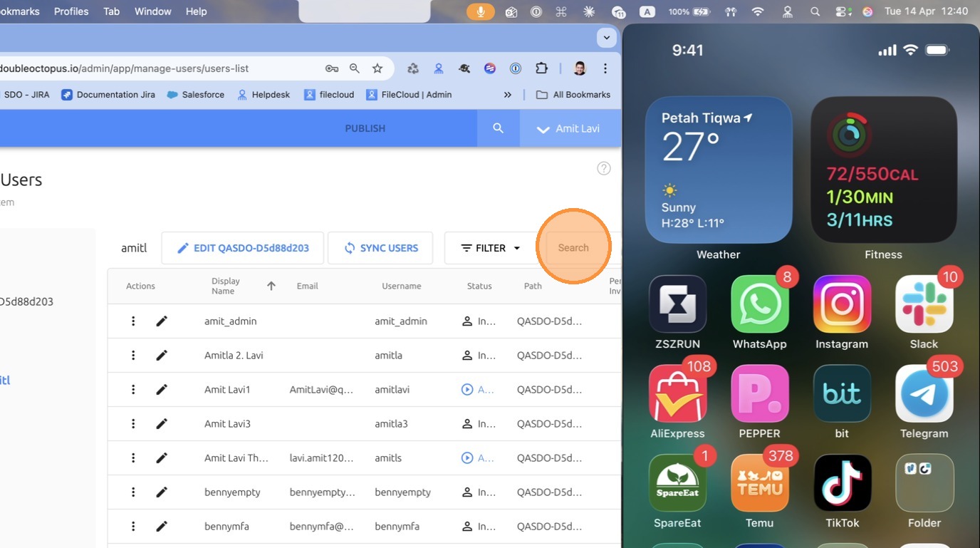Open Chrome's password key icon
This screenshot has height=548, width=980.
click(332, 68)
